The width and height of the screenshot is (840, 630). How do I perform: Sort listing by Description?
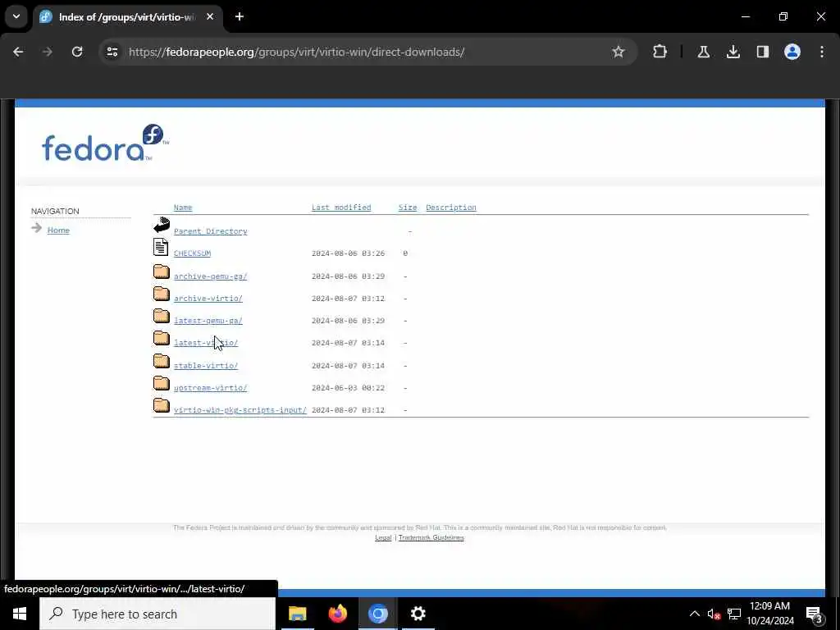(451, 208)
